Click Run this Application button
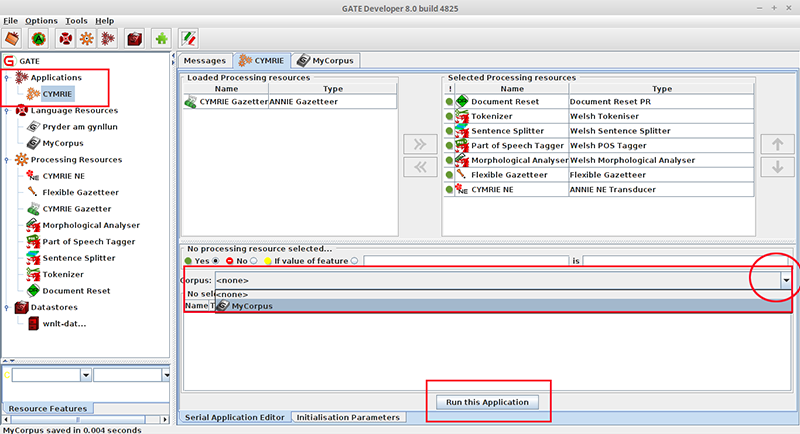The height and width of the screenshot is (434, 800). pos(487,402)
